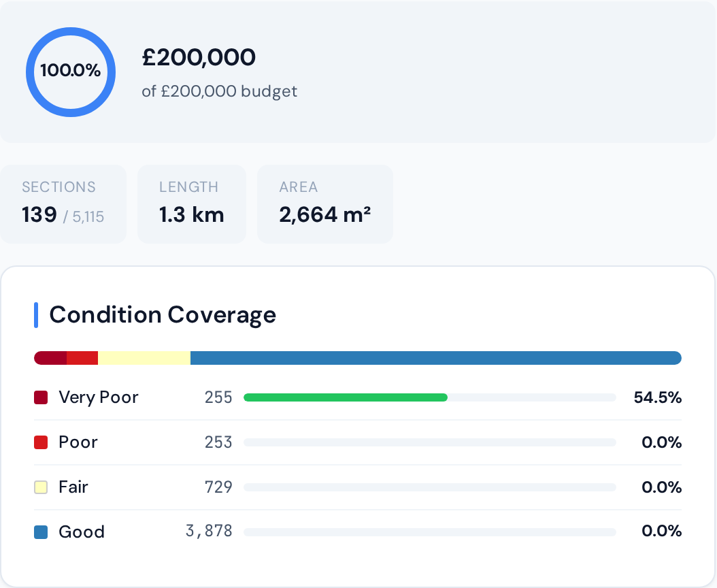Click the Poor count 253
The image size is (717, 588).
point(218,442)
